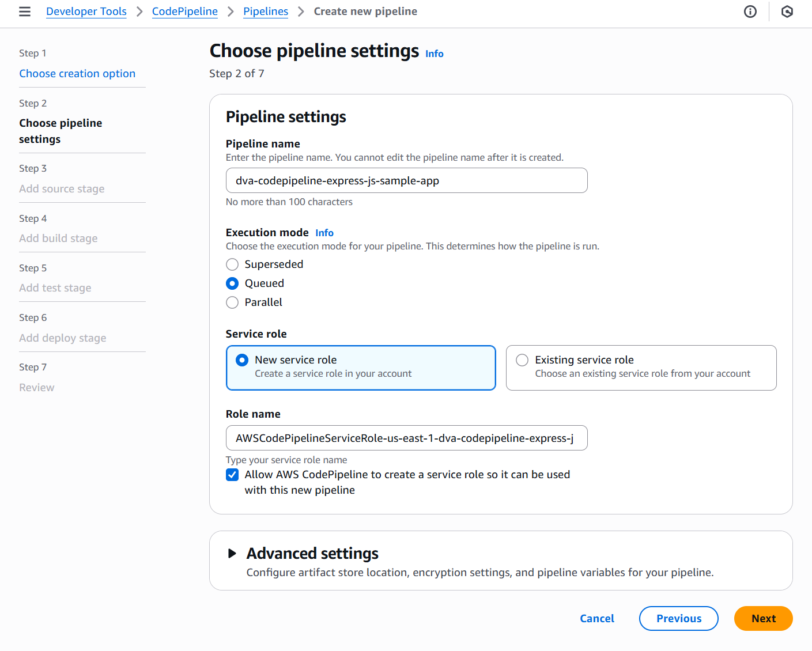Choose Parallel execution mode
This screenshot has width=812, height=651.
click(232, 302)
